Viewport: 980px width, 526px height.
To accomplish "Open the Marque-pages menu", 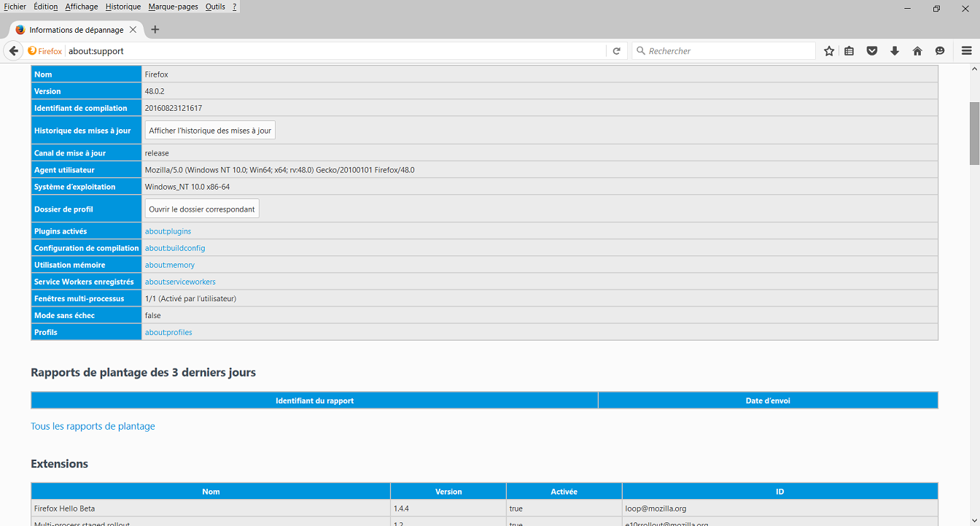I will [x=174, y=7].
